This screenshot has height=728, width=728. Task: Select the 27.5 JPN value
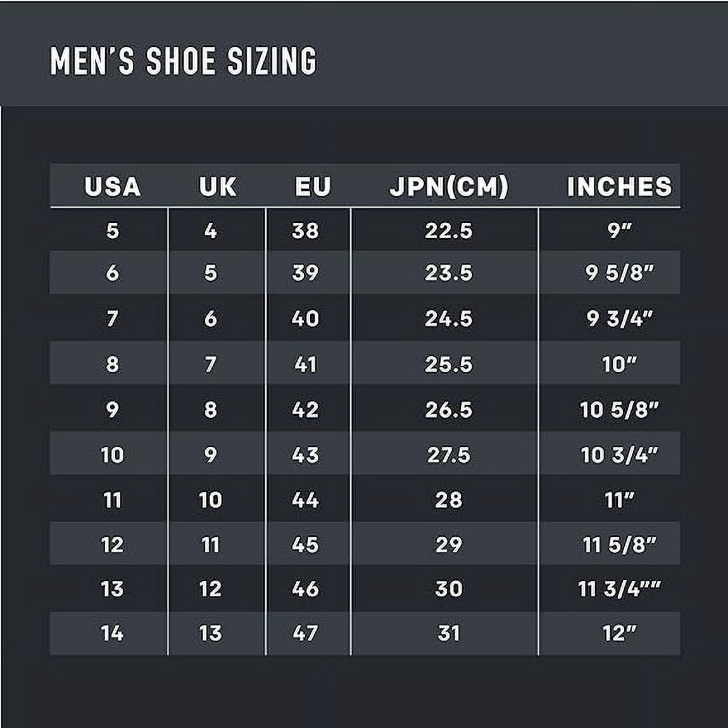pos(448,455)
